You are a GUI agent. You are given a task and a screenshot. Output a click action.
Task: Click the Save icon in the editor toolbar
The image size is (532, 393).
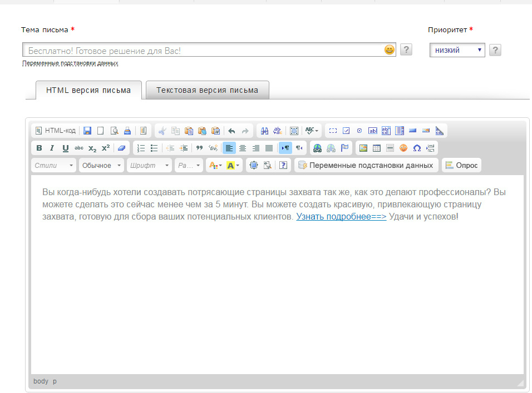(87, 131)
